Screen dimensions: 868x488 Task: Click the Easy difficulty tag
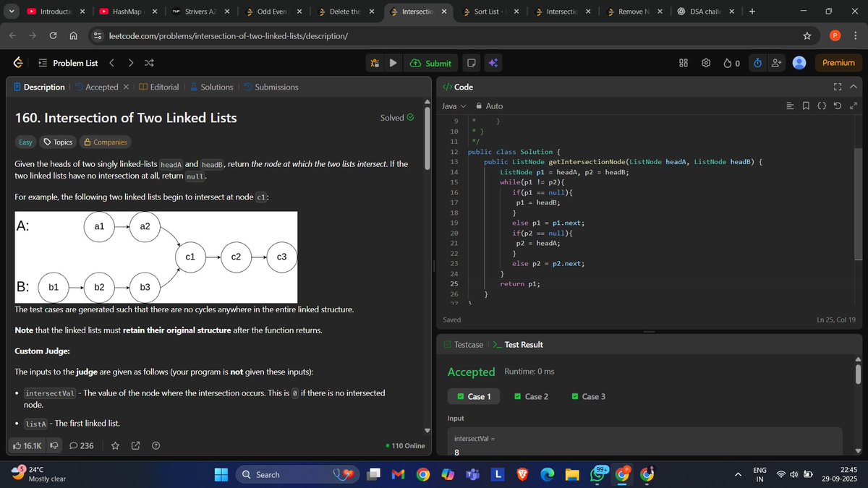pyautogui.click(x=25, y=142)
